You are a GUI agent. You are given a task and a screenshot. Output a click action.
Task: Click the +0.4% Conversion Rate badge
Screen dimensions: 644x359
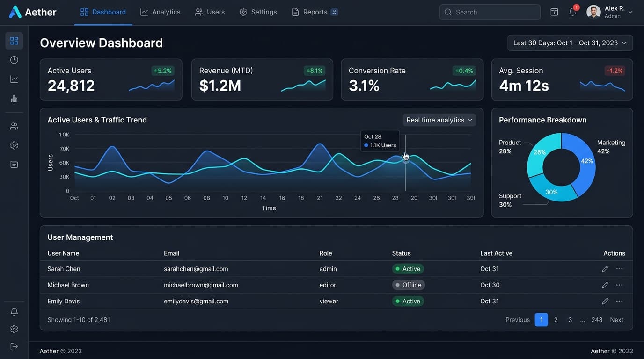(464, 71)
